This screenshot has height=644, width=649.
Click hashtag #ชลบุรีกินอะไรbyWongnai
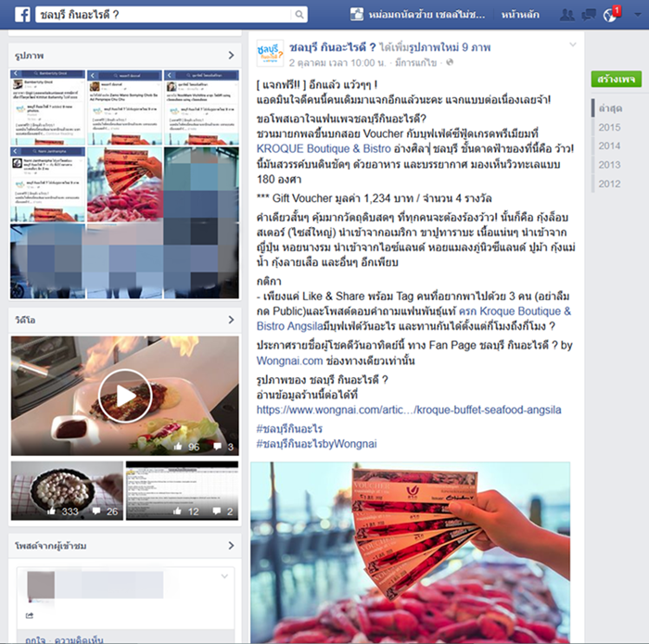coord(317,444)
